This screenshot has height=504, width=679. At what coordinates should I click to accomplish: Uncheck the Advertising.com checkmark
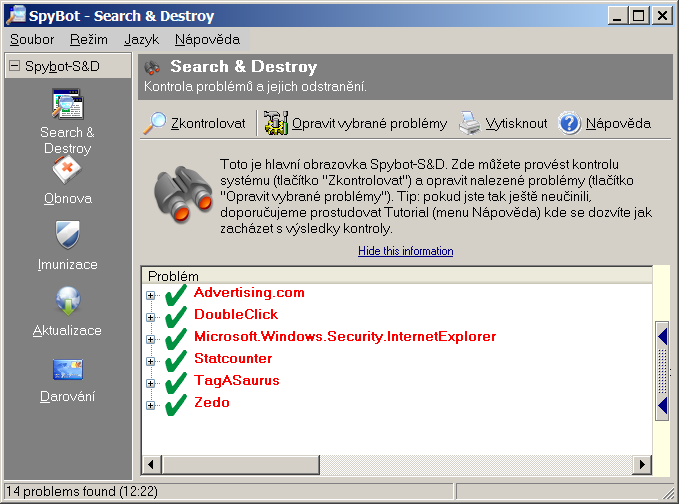click(176, 295)
